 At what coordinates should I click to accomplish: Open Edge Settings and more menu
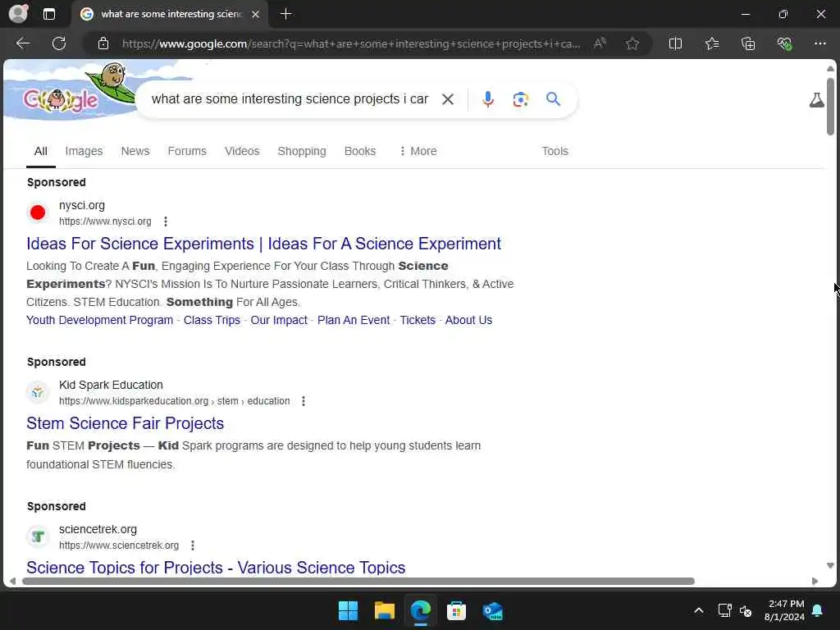[x=820, y=43]
